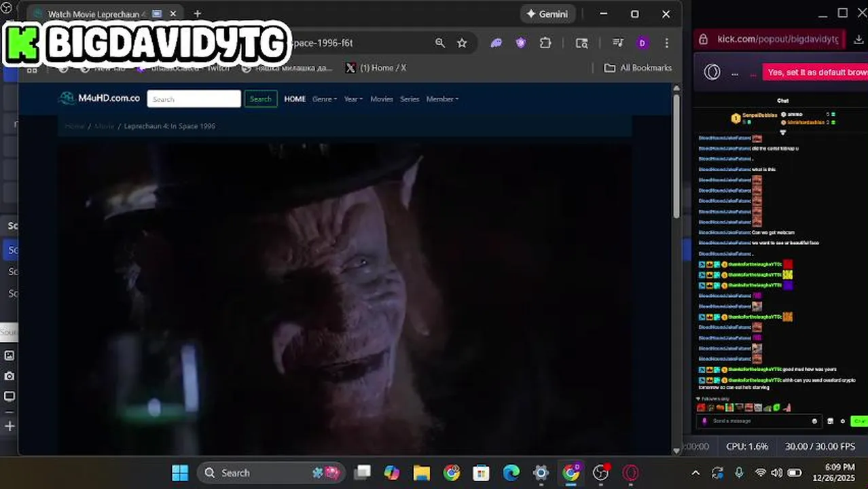868x489 pixels.
Task: Click the green Search button on M4uHD
Action: pos(261,99)
